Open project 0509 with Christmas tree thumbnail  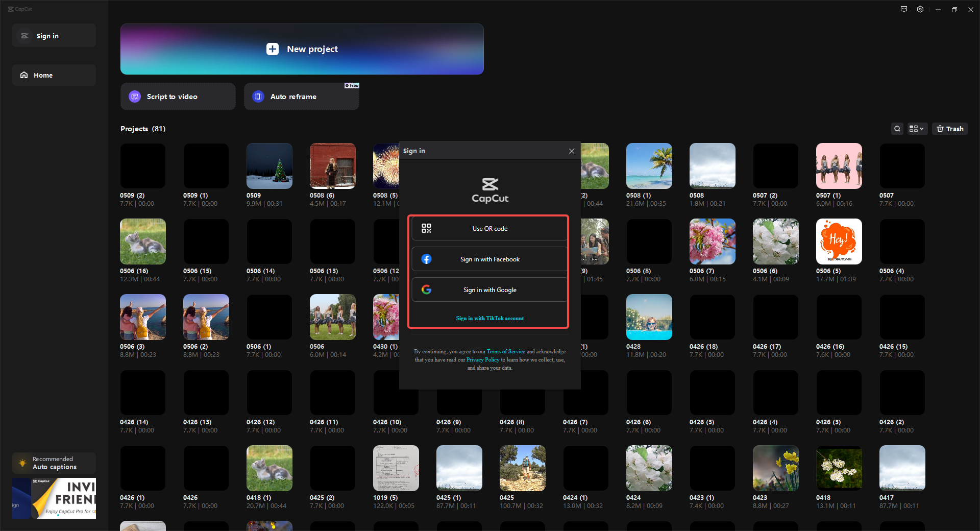coord(269,166)
